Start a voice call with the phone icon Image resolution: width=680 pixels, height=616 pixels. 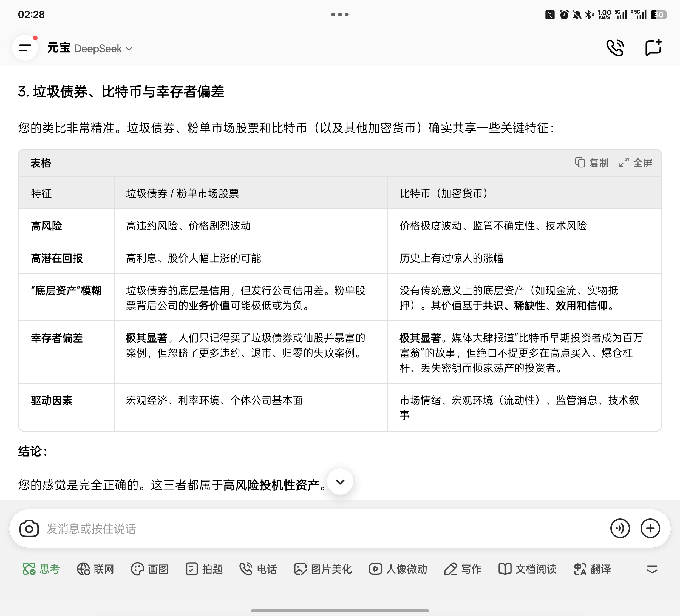[615, 48]
